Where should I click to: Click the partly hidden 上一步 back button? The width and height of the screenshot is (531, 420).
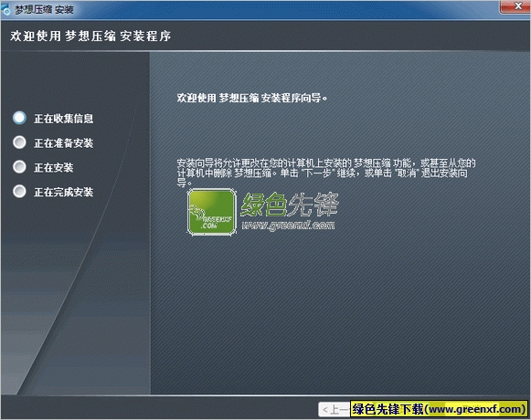[335, 410]
